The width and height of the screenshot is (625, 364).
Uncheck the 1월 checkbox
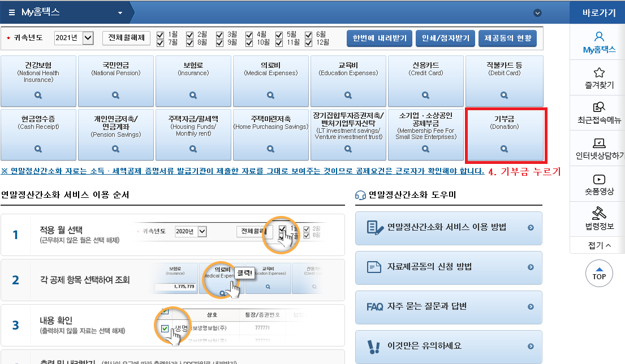(160, 34)
